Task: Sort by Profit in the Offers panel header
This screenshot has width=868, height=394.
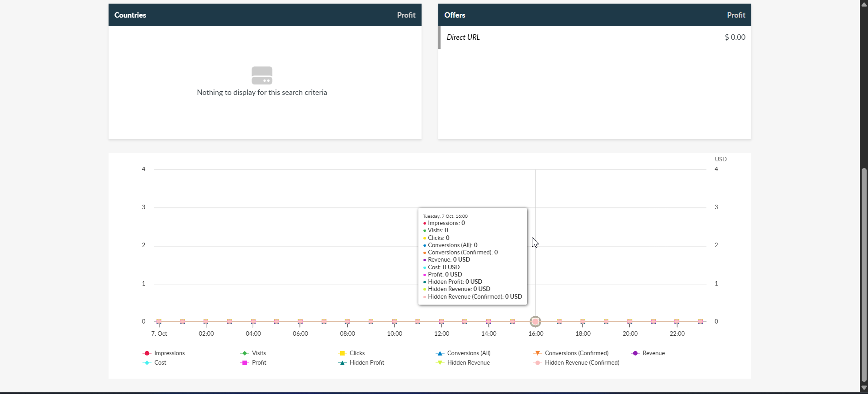Action: [x=735, y=15]
